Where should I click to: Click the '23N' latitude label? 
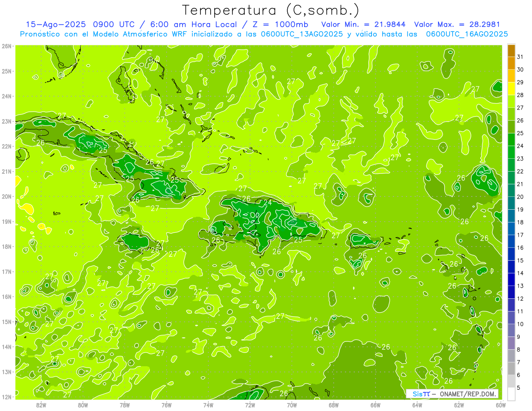point(7,121)
